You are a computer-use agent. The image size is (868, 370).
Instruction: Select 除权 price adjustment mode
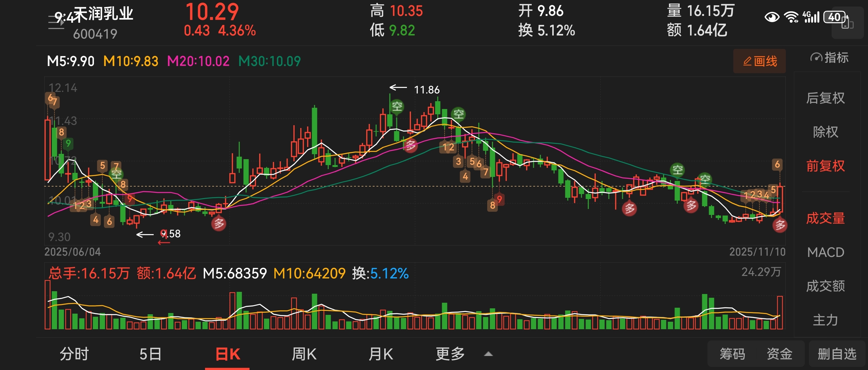825,132
